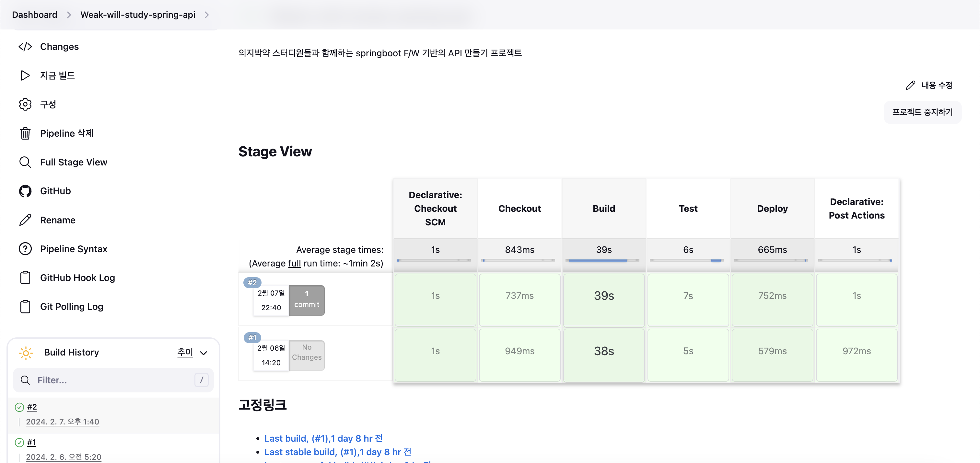Viewport: 980px width, 463px height.
Task: Click the Pipeline Syntax help icon
Action: [x=25, y=249]
